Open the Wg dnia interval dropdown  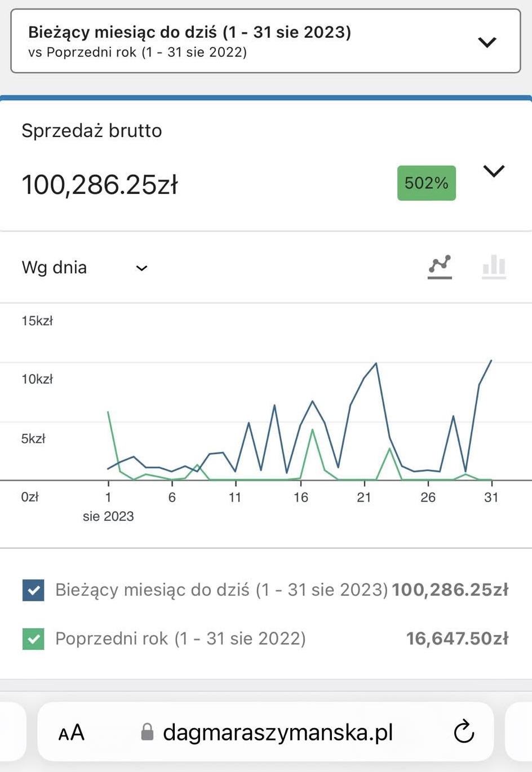pyautogui.click(x=85, y=267)
